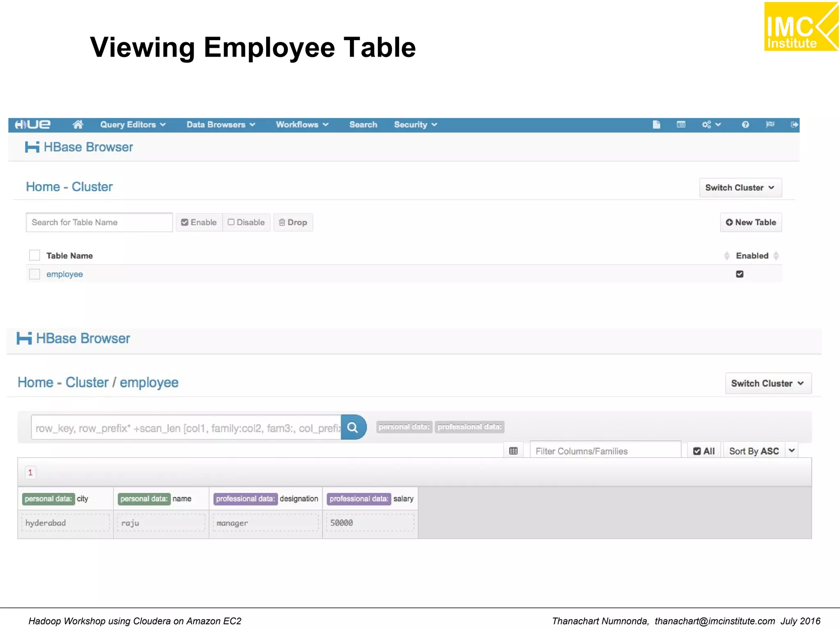Click lower Cluster breadcrumb link
The height and width of the screenshot is (630, 840).
click(87, 383)
